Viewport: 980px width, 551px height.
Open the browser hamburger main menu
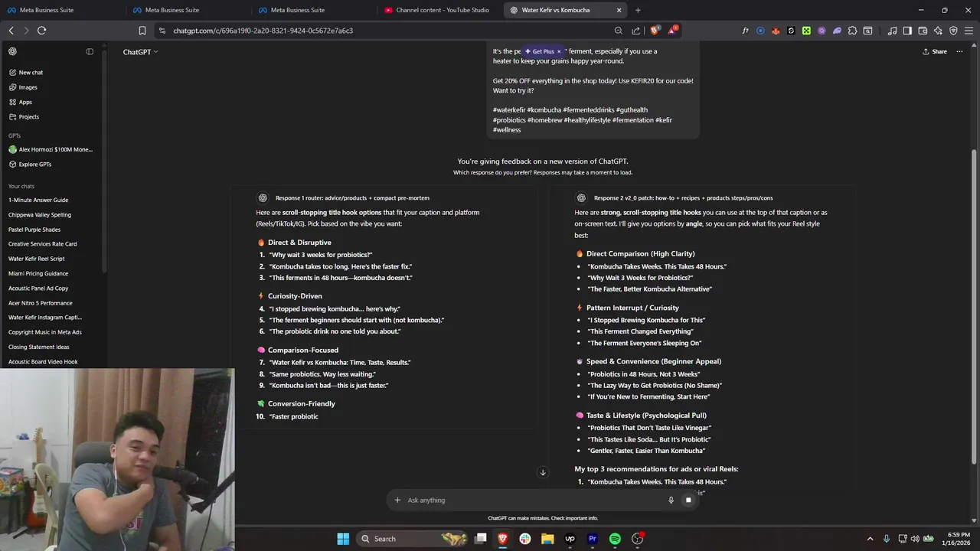pos(969,31)
